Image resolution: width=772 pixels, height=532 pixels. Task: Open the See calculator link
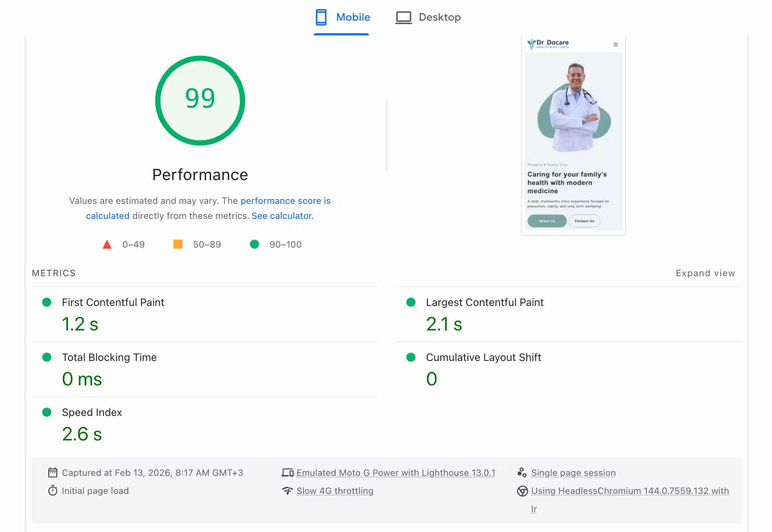[x=282, y=216]
